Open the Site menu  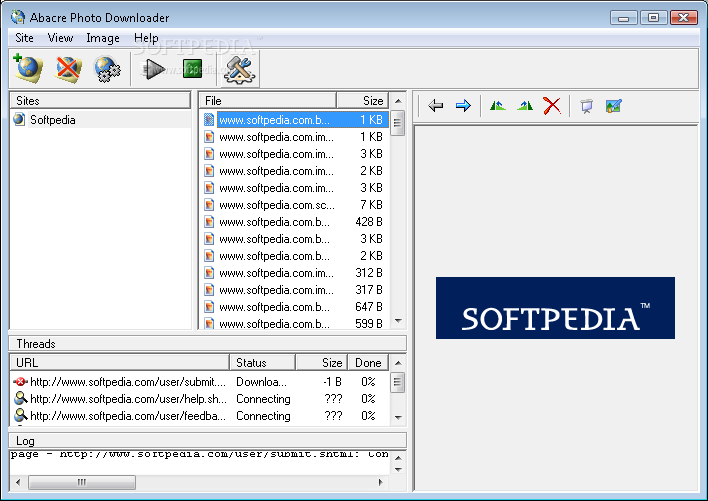(x=24, y=38)
